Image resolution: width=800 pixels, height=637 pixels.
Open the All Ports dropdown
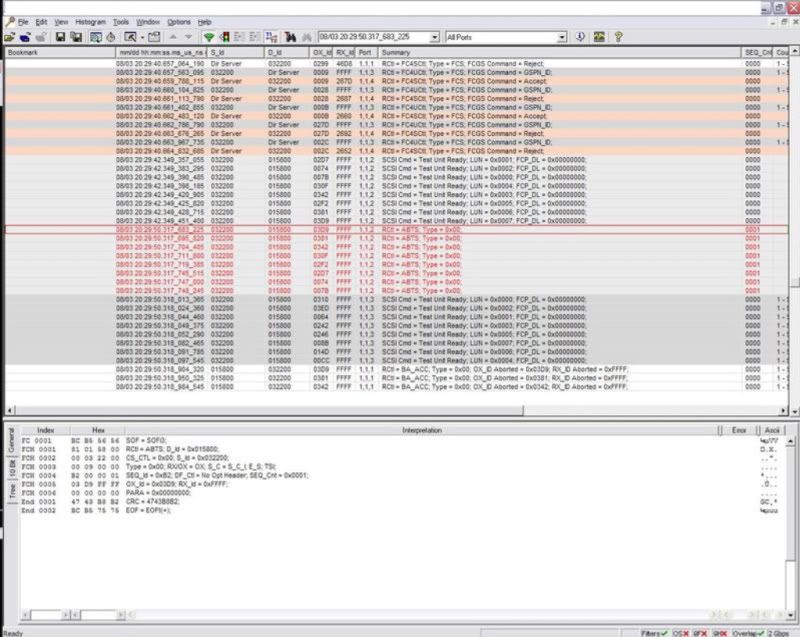[x=563, y=37]
